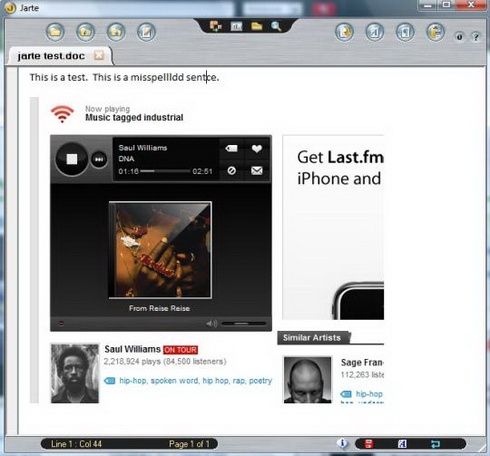490x456 pixels.
Task: Click the Sage Francis artist thumbnail
Action: 307,380
